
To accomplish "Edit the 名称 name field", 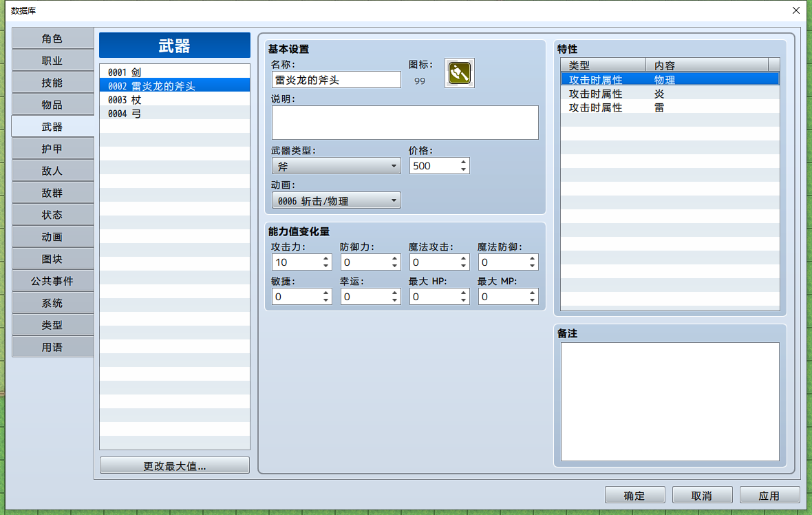I will coord(336,80).
